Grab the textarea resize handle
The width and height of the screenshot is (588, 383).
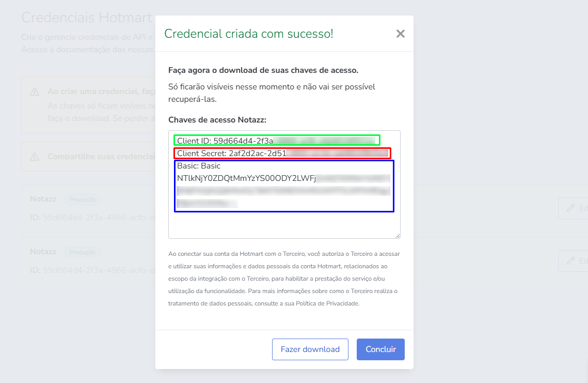pos(398,236)
